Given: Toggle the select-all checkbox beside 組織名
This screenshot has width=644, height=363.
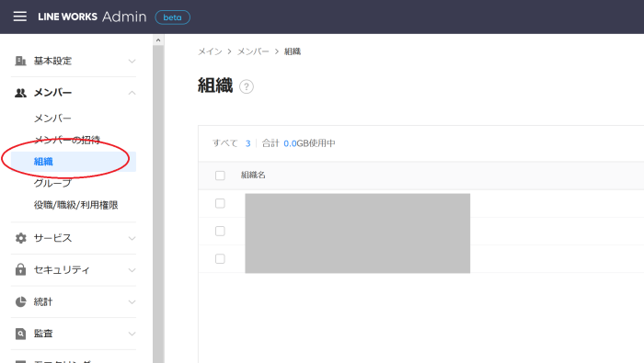Looking at the screenshot, I should click(x=220, y=176).
